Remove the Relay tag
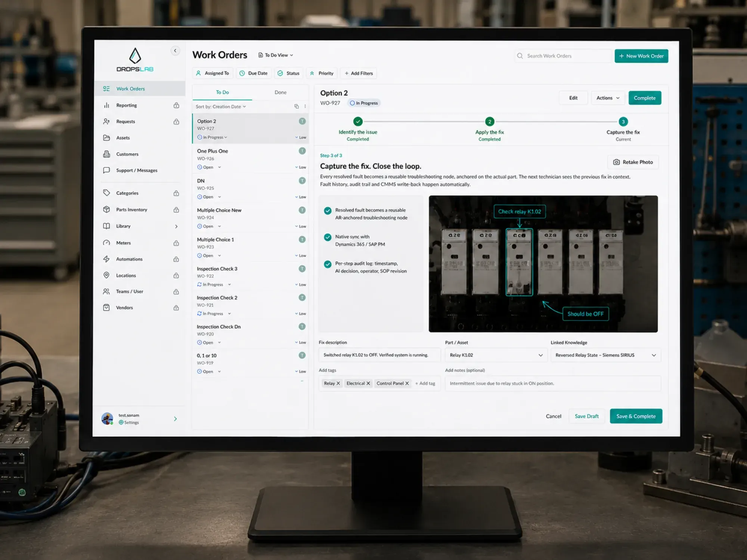Image resolution: width=747 pixels, height=560 pixels. coord(338,383)
